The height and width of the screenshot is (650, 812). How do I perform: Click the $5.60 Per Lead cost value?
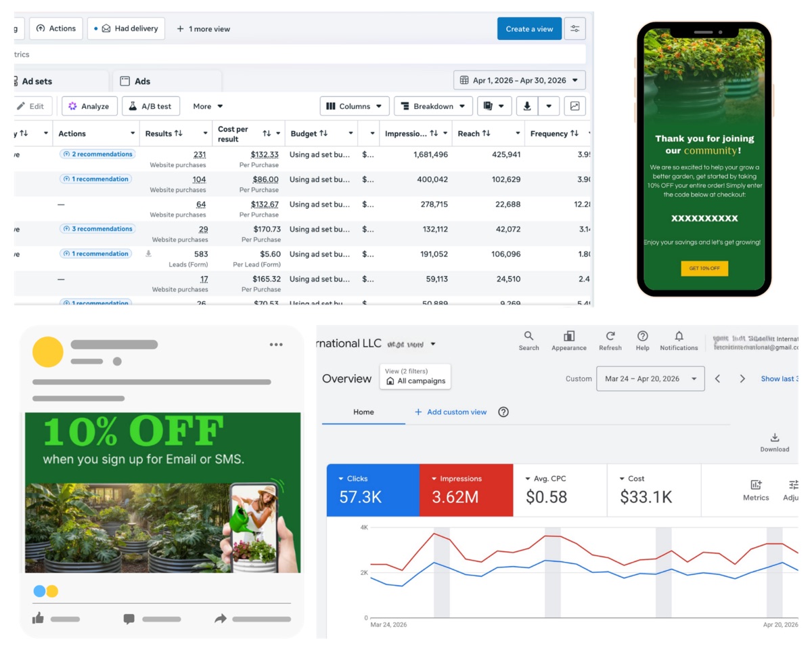pyautogui.click(x=269, y=254)
